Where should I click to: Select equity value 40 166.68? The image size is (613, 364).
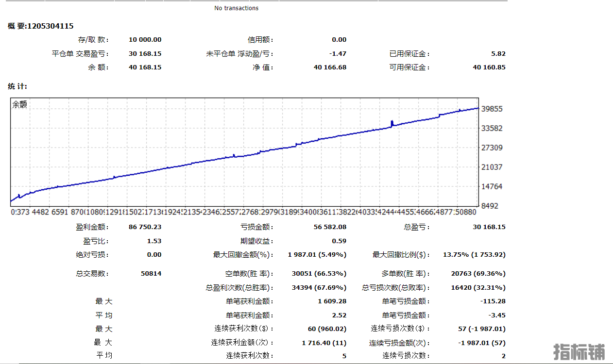pyautogui.click(x=330, y=67)
